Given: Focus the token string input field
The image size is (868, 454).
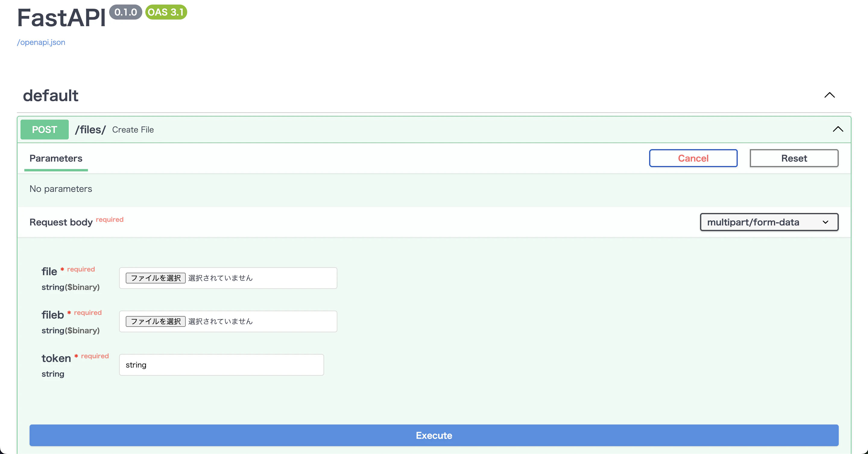Looking at the screenshot, I should [x=221, y=365].
